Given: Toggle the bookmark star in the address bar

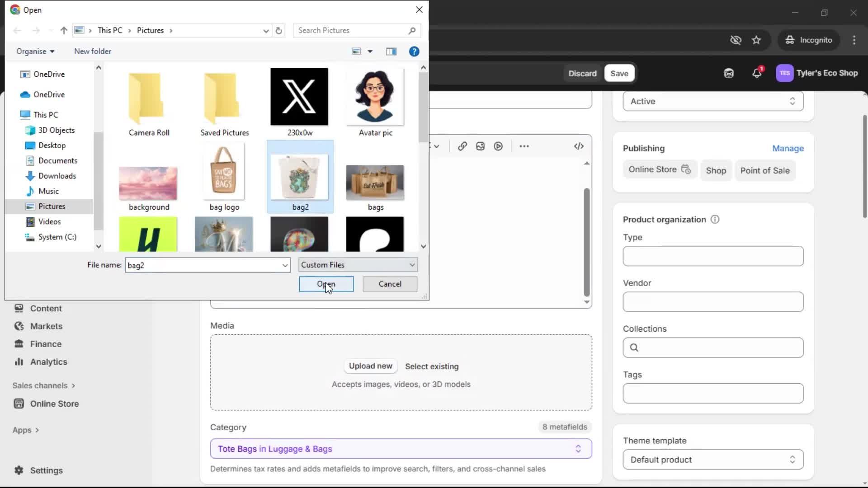Looking at the screenshot, I should tap(756, 40).
